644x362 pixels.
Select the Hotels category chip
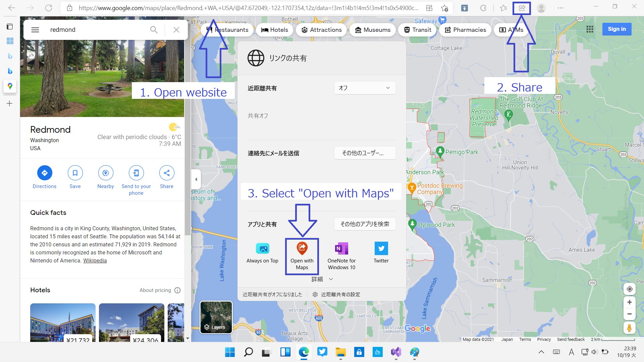pyautogui.click(x=274, y=30)
